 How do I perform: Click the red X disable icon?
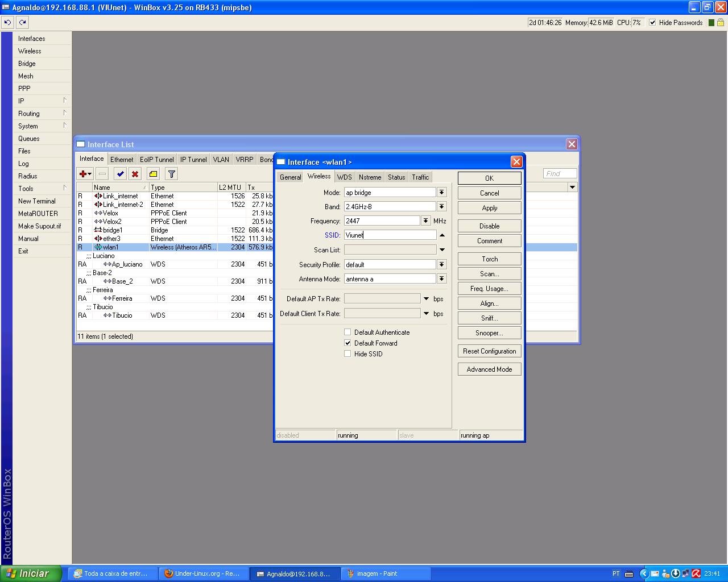coord(135,174)
